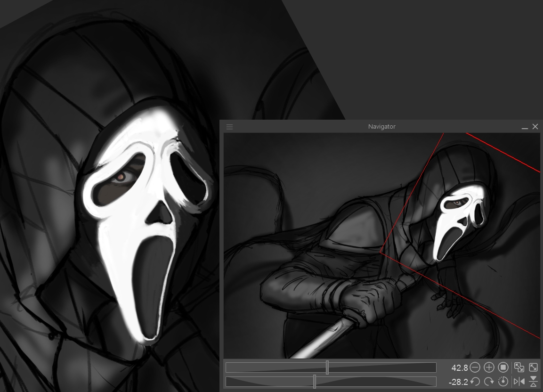Close the Navigator panel
This screenshot has width=543, height=392.
click(x=535, y=127)
